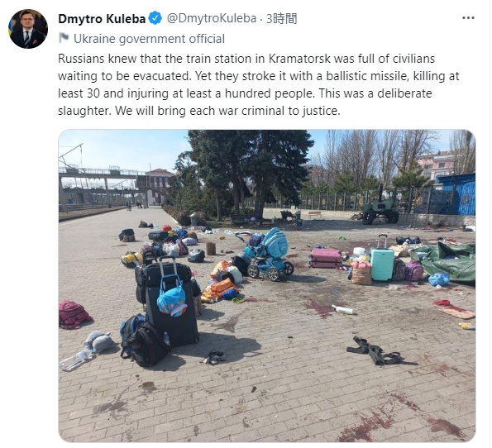Click "We will bring each war criminal" text
This screenshot has height=448, width=492.
click(203, 111)
